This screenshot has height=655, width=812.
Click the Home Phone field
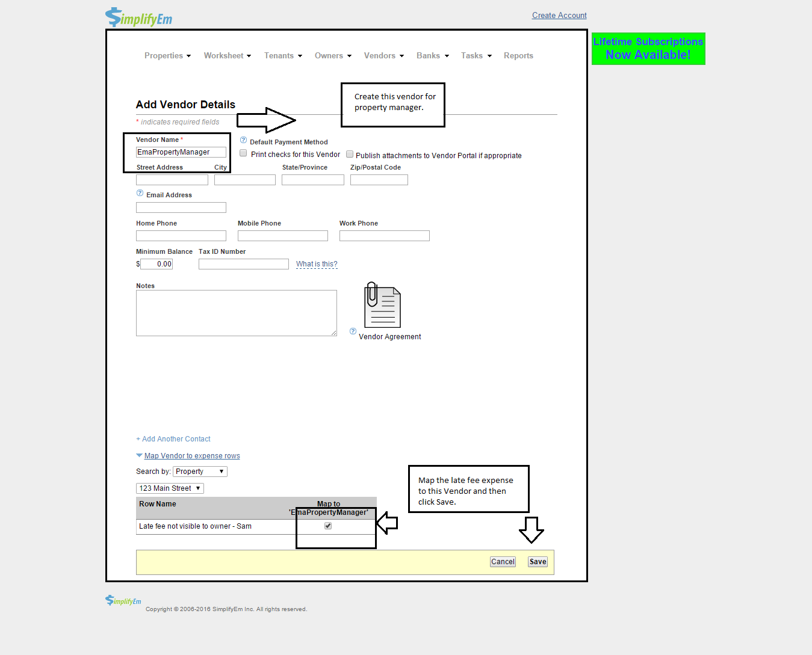[181, 236]
